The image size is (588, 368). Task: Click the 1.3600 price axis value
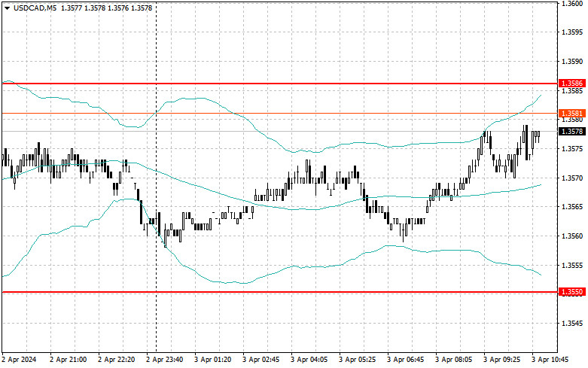pyautogui.click(x=572, y=3)
